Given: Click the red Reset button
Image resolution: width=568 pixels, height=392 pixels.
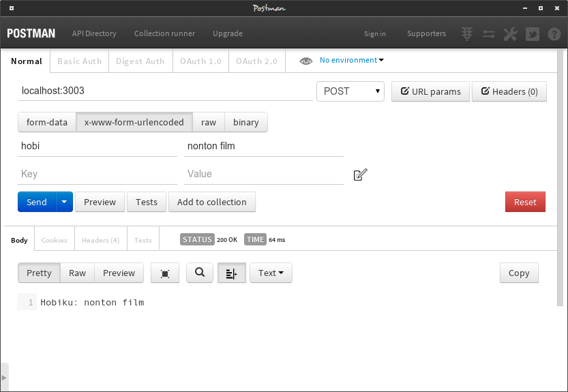Looking at the screenshot, I should click(525, 202).
